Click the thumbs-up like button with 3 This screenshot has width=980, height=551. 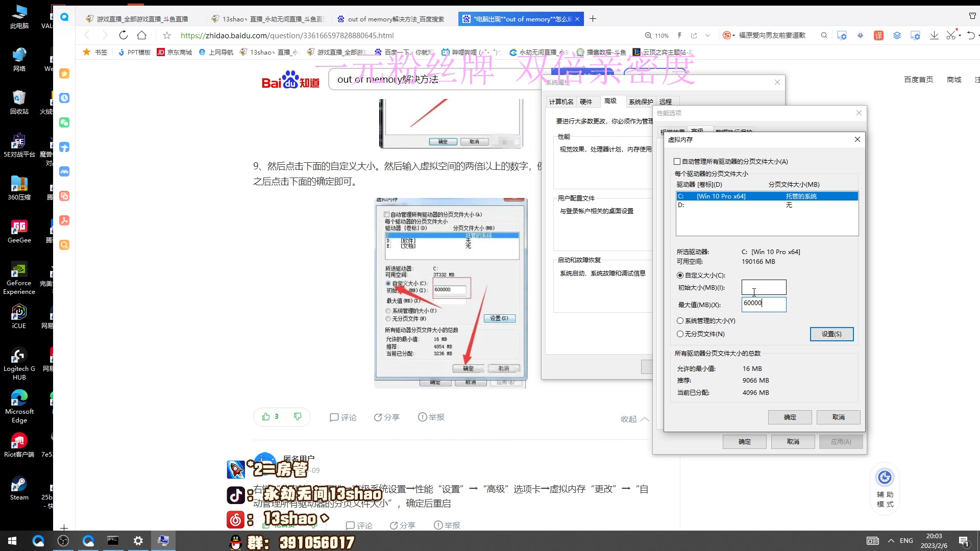[x=271, y=417]
